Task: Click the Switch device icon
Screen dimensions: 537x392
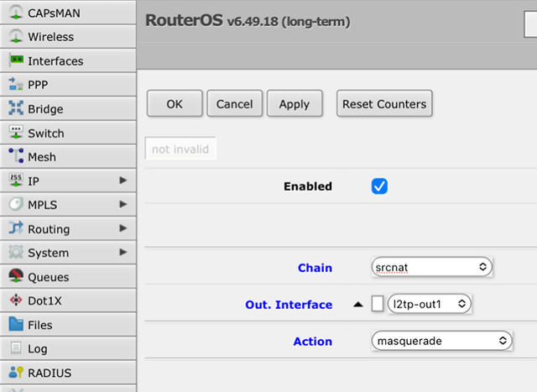Action: [x=16, y=132]
